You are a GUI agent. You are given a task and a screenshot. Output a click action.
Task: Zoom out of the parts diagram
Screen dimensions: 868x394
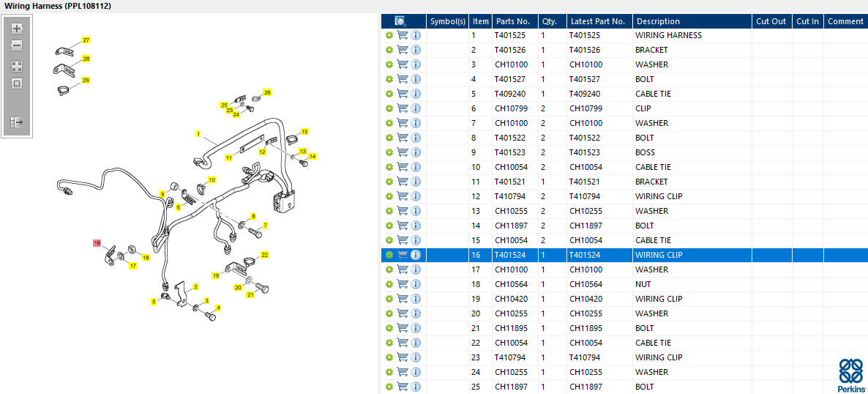click(x=17, y=45)
